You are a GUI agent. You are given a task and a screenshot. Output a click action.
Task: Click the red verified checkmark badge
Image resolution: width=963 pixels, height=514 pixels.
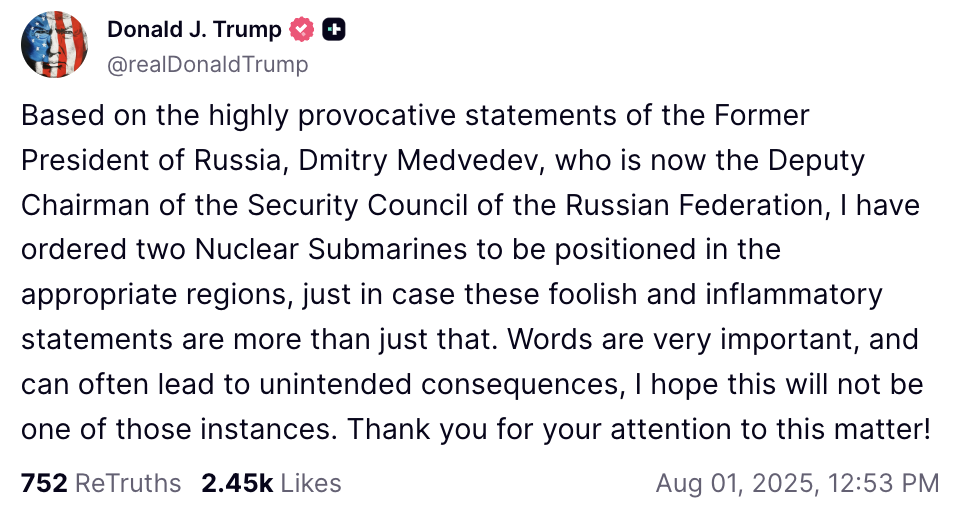(301, 31)
